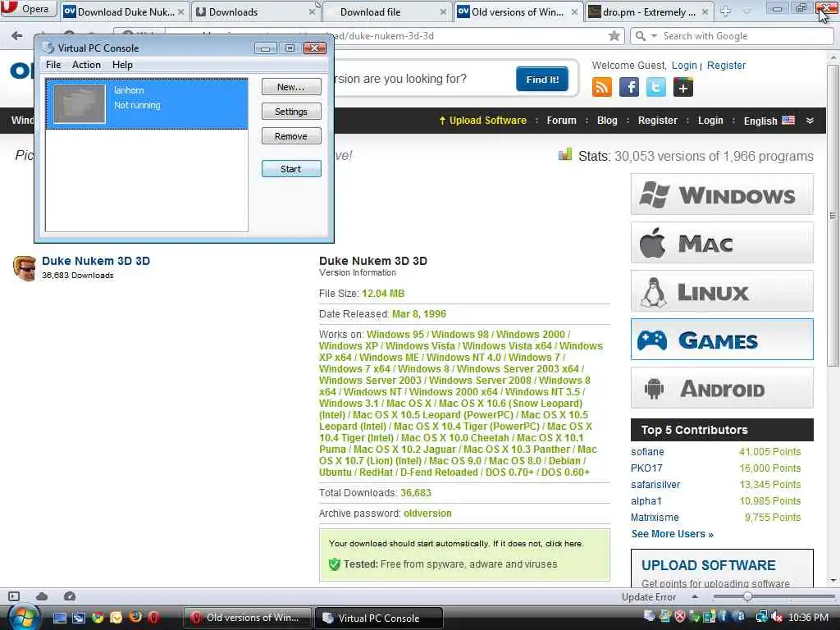Launch Firefox from quick launch bar
The width and height of the screenshot is (840, 630).
pyautogui.click(x=135, y=618)
